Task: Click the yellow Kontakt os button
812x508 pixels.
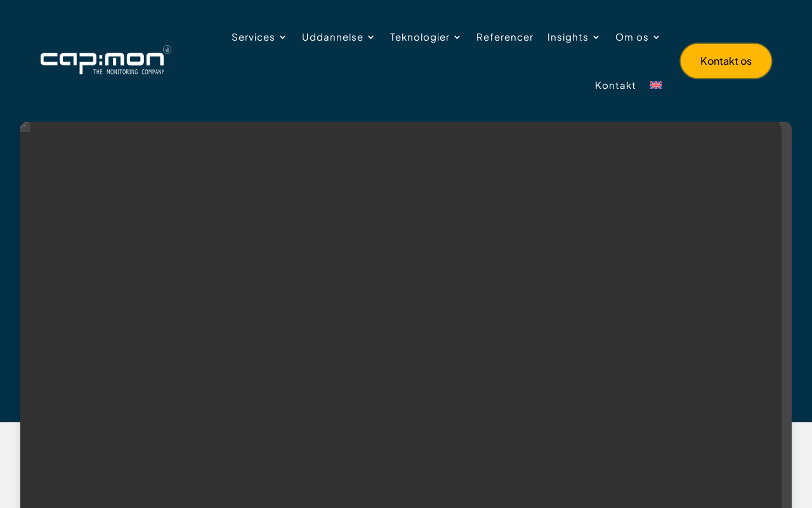Action: [x=726, y=61]
